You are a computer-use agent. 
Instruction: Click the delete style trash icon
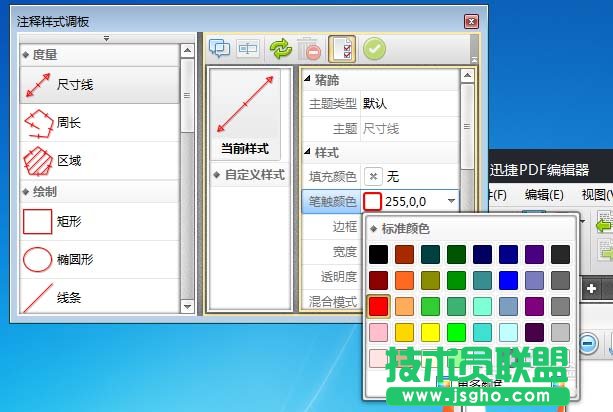tap(309, 49)
